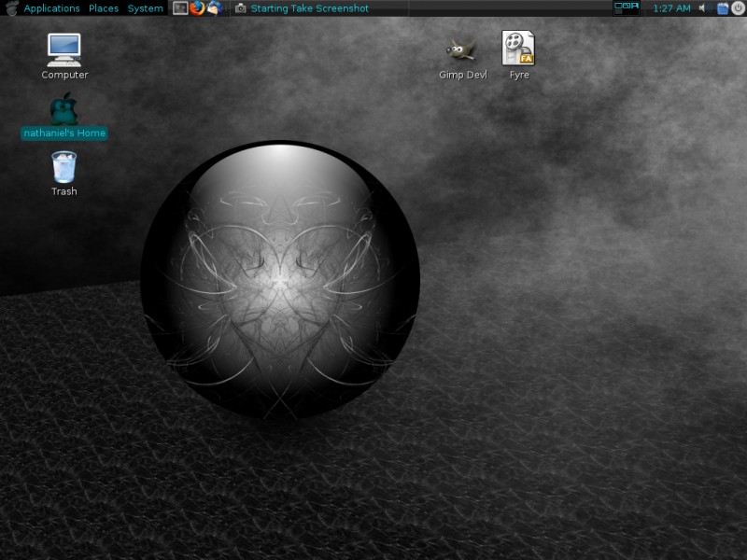747x560 pixels.
Task: Select nathaniel's Home folder icon
Action: 63,108
